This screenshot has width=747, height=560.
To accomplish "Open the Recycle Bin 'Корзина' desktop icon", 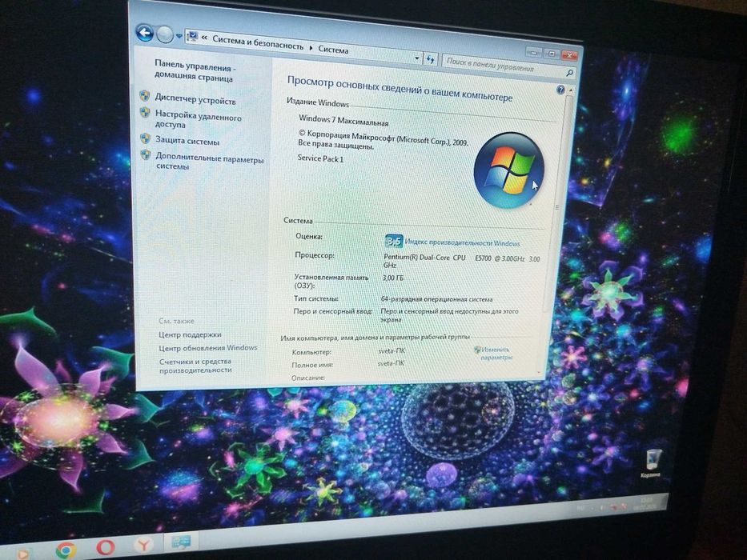I will [x=653, y=463].
